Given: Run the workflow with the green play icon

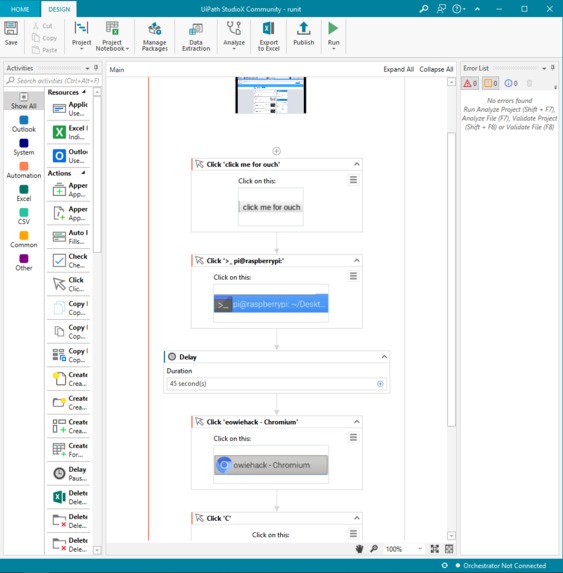Looking at the screenshot, I should point(333,36).
